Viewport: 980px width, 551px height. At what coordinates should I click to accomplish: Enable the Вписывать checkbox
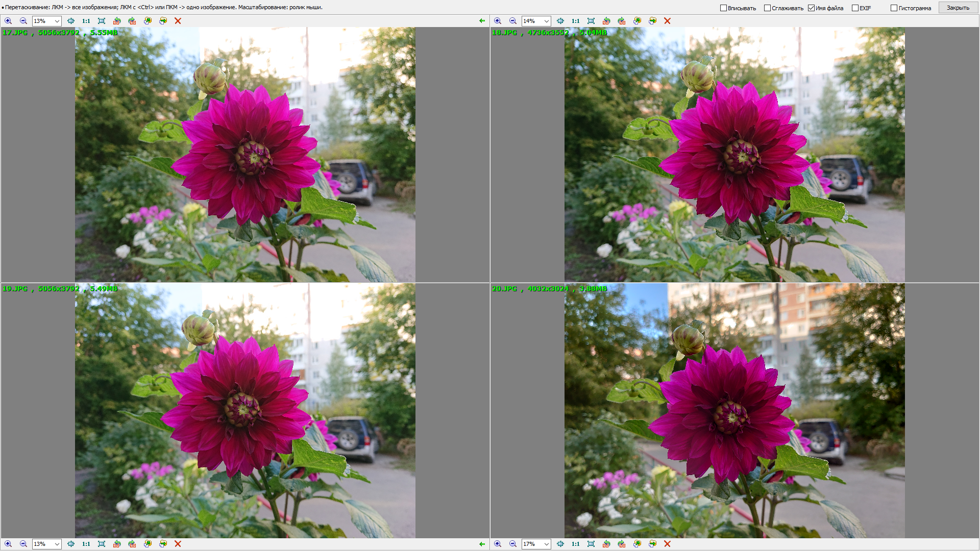tap(723, 8)
